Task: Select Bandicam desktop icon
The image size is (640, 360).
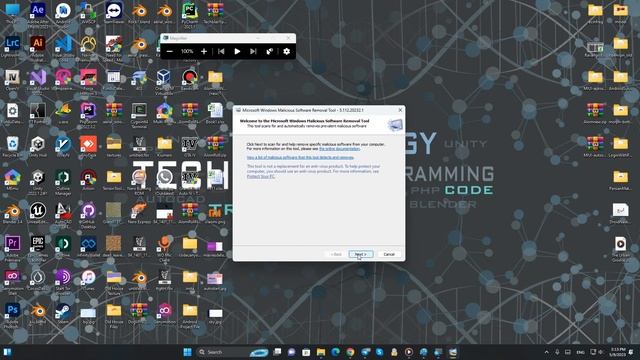Action: pyautogui.click(x=190, y=79)
